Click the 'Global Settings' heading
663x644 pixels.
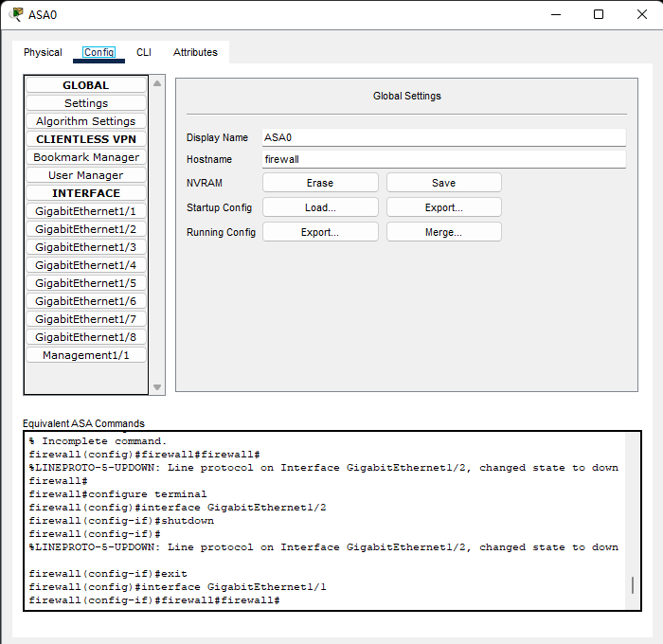point(406,96)
